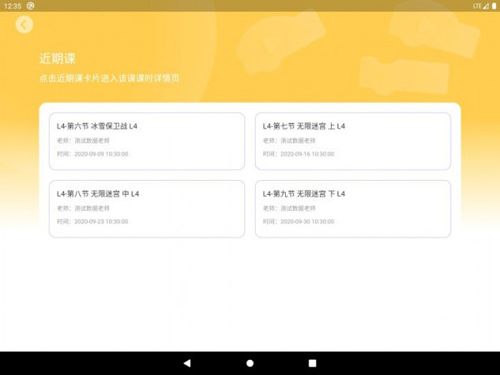Tap the Android recents square button

pos(312,363)
